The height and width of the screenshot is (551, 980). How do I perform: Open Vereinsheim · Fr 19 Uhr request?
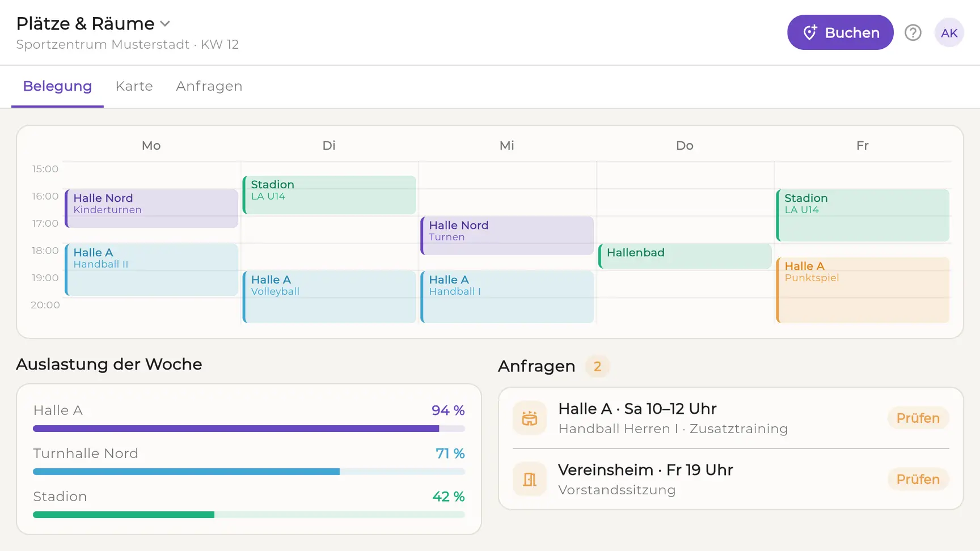[x=730, y=480]
